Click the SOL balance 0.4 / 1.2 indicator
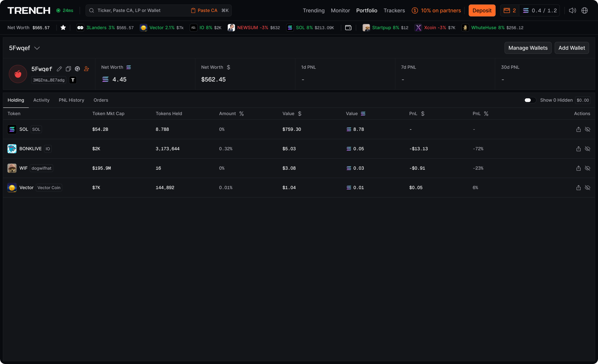The image size is (598, 364). (540, 10)
